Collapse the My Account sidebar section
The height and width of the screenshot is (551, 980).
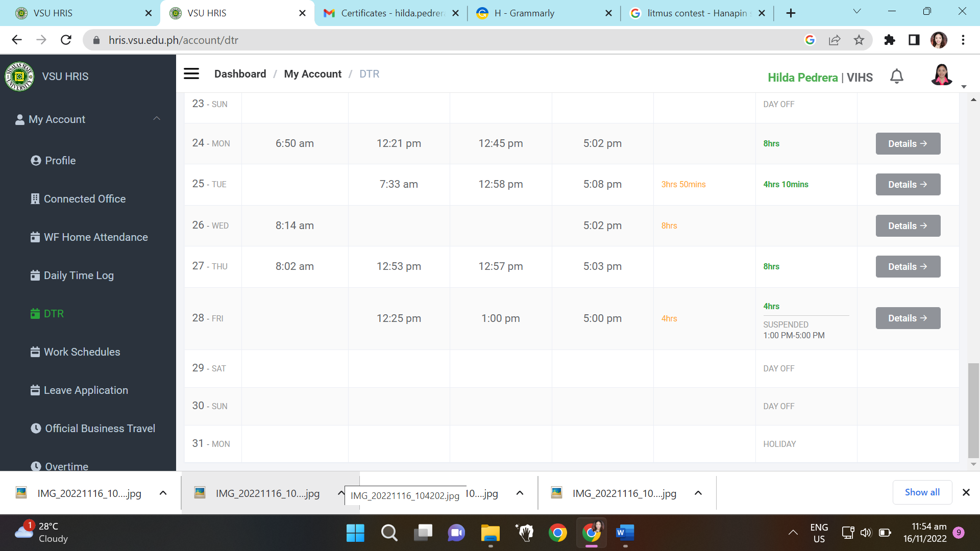pyautogui.click(x=157, y=119)
